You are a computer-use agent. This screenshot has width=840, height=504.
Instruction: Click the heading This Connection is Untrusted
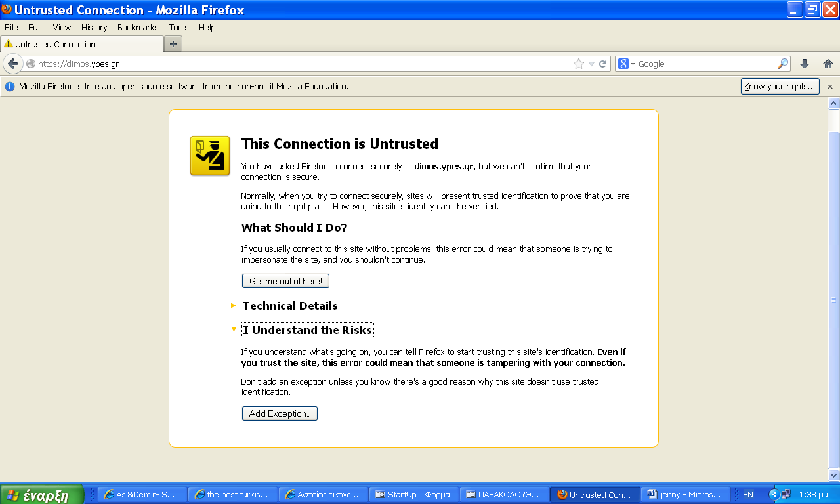340,144
